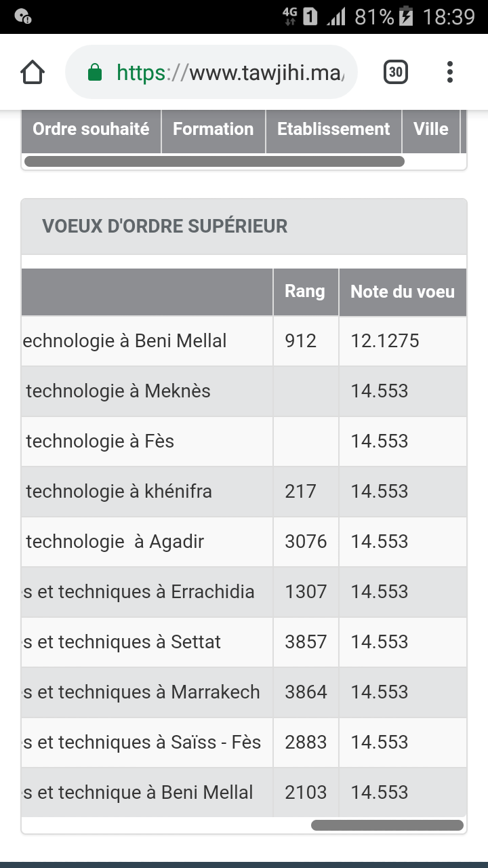Select the techniques à Marrakech row
488x868 pixels.
click(244, 692)
